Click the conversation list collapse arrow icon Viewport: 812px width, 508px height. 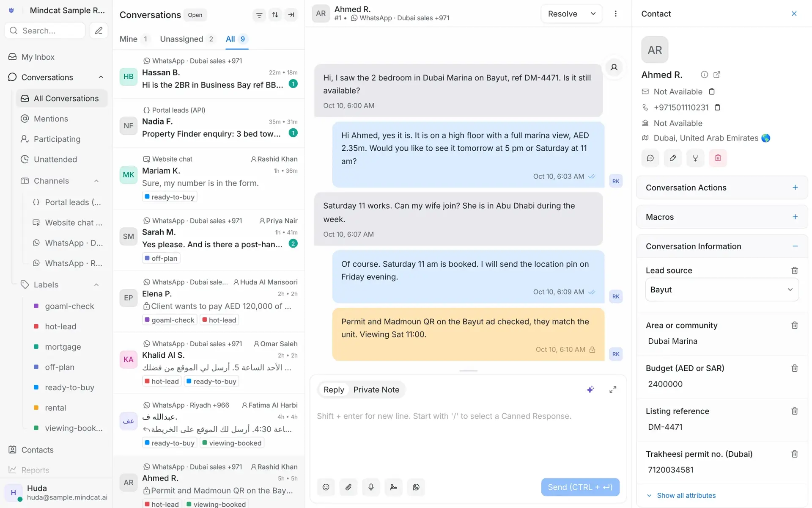pyautogui.click(x=291, y=15)
